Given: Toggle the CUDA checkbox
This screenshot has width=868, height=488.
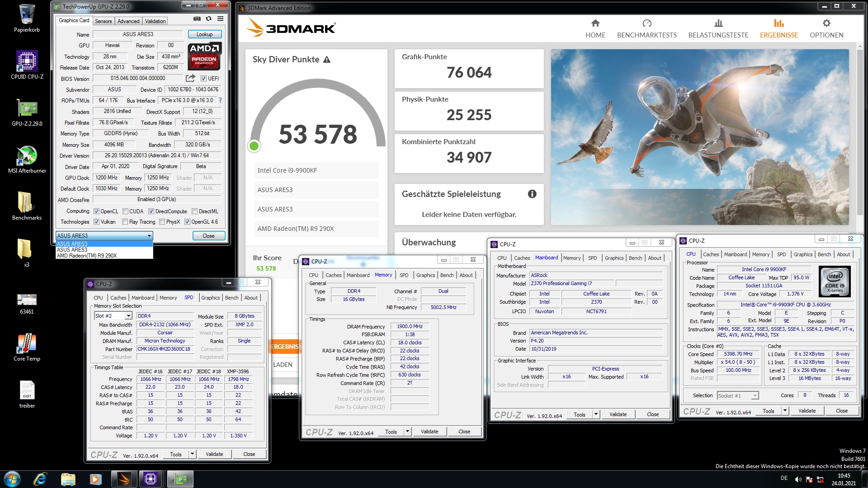Looking at the screenshot, I should (125, 211).
